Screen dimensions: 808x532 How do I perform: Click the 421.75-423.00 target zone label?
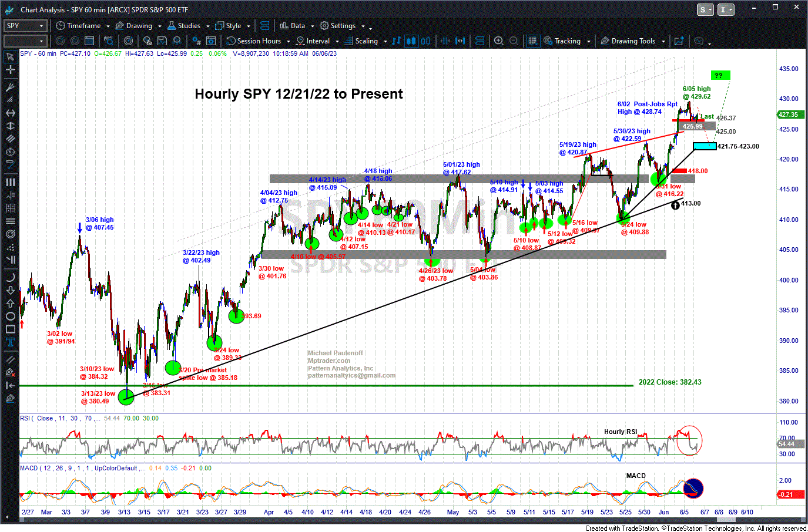pyautogui.click(x=738, y=146)
